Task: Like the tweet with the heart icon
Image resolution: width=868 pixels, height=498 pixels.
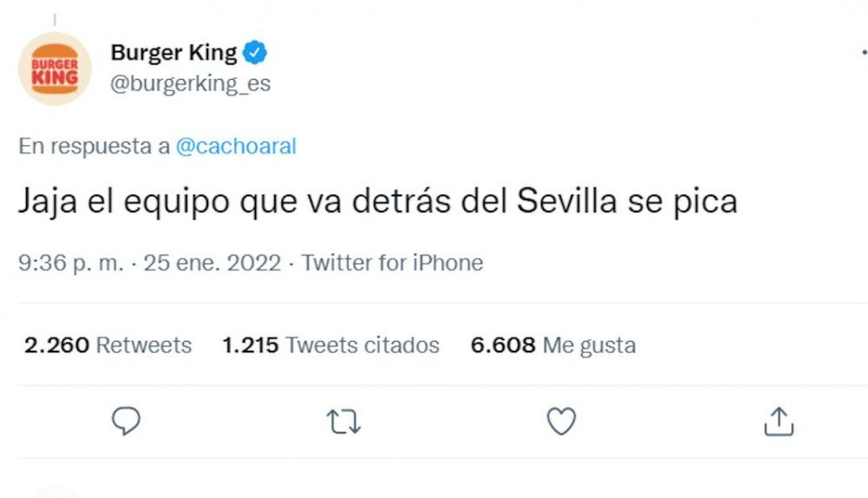Action: 562,423
